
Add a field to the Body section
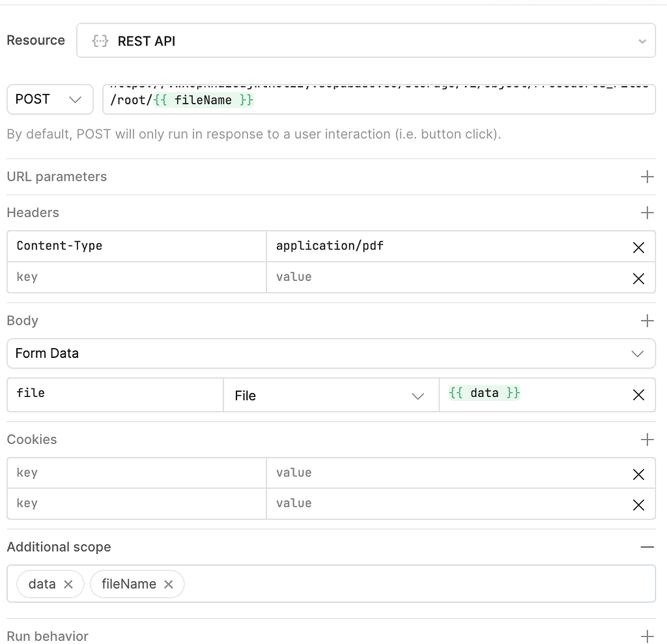647,320
